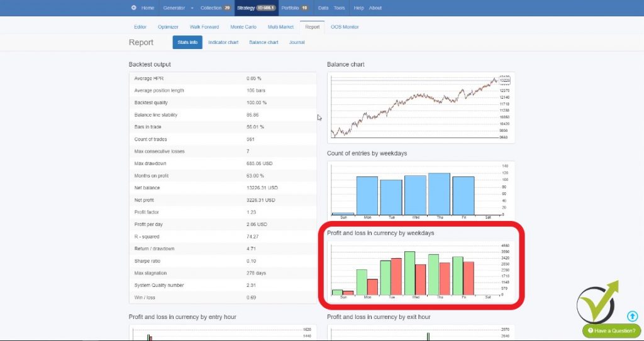This screenshot has height=341, width=644.
Task: Click the green Wed profit bar
Action: click(x=409, y=273)
